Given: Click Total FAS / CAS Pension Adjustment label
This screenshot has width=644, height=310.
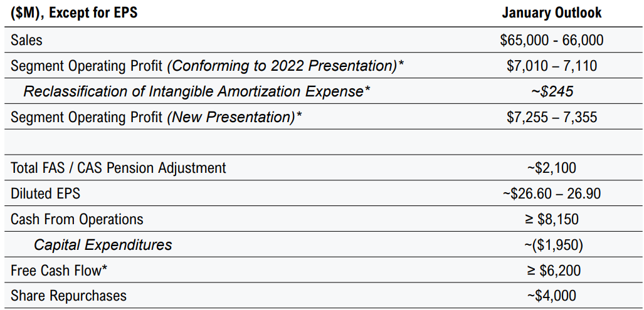Looking at the screenshot, I should coord(119,168).
